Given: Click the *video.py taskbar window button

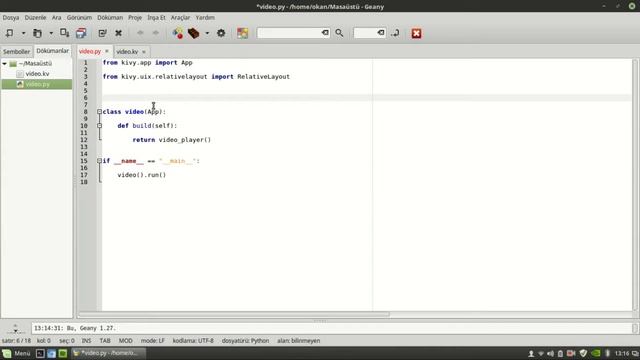Looking at the screenshot, I should tap(108, 353).
